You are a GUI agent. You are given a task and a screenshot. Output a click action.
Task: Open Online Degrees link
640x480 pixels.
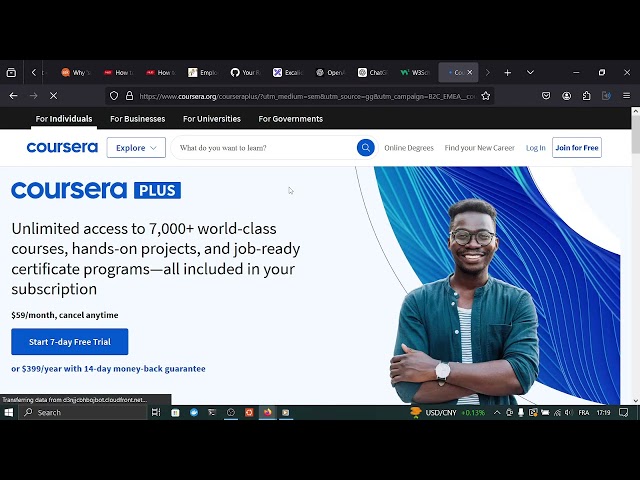click(x=409, y=148)
